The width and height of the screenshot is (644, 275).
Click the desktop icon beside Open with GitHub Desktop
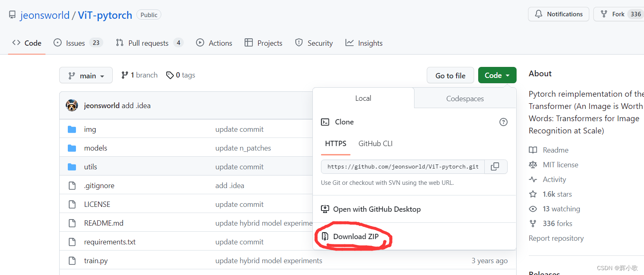[x=325, y=209]
